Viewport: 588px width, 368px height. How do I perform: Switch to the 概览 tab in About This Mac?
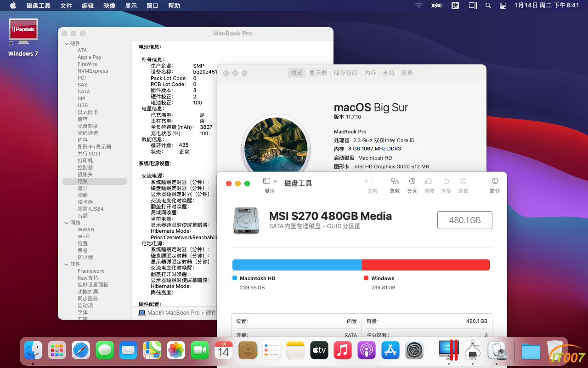[x=297, y=73]
